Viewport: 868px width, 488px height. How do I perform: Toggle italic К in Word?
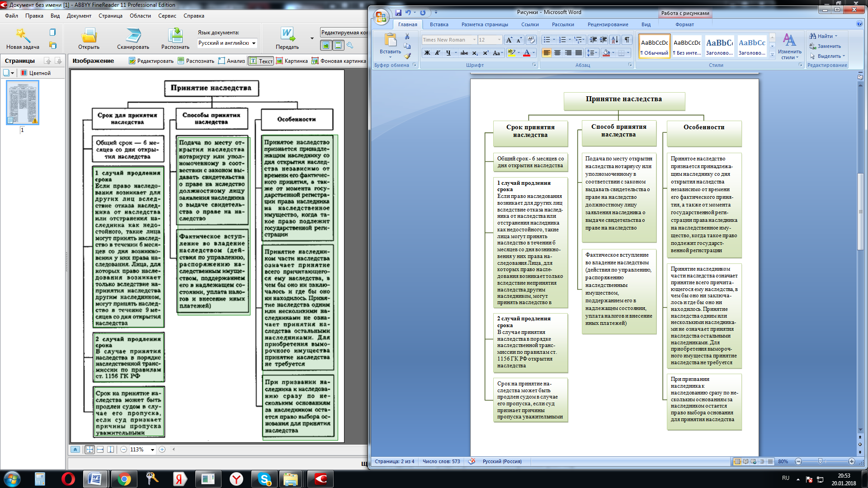pyautogui.click(x=437, y=53)
